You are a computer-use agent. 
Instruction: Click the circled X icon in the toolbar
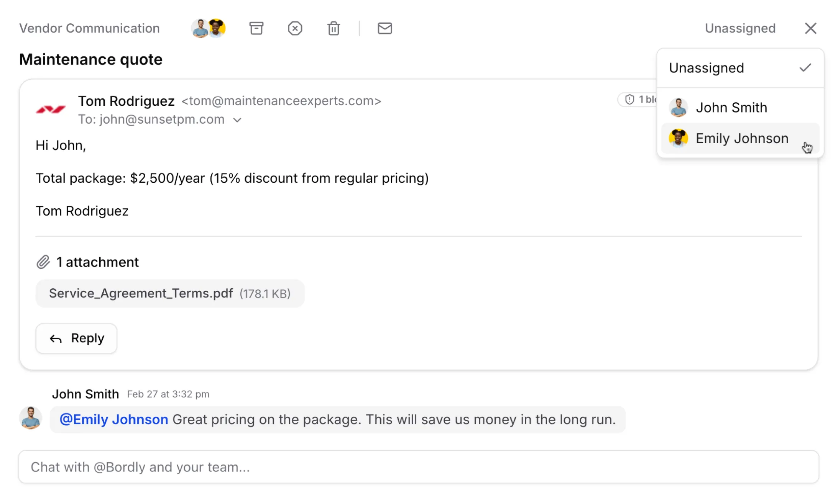point(295,28)
